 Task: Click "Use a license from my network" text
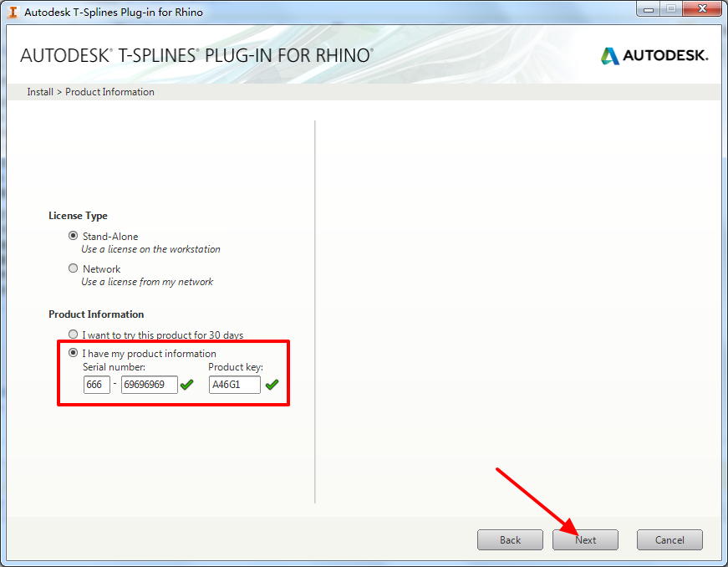147,282
